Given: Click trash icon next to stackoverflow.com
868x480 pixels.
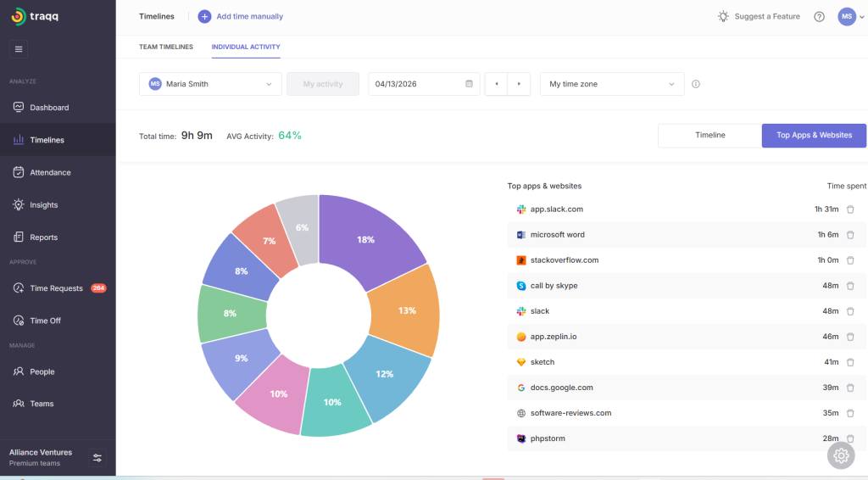Looking at the screenshot, I should pyautogui.click(x=850, y=260).
